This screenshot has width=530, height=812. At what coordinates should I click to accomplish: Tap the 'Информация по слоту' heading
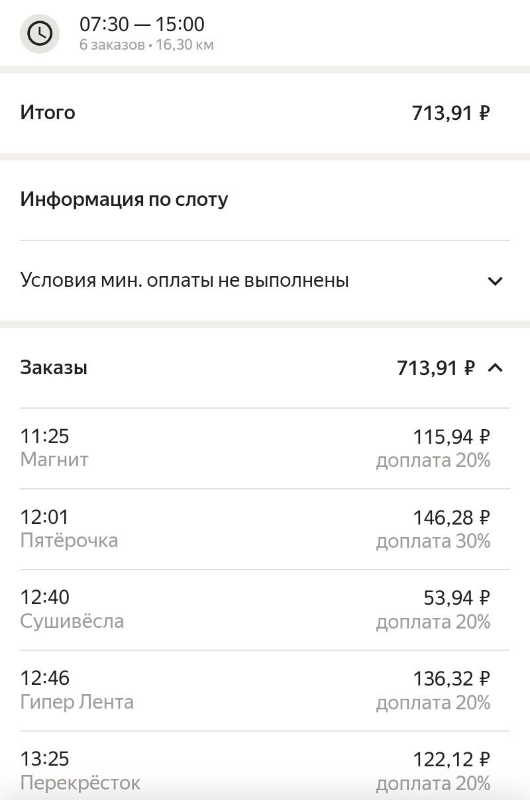[124, 199]
